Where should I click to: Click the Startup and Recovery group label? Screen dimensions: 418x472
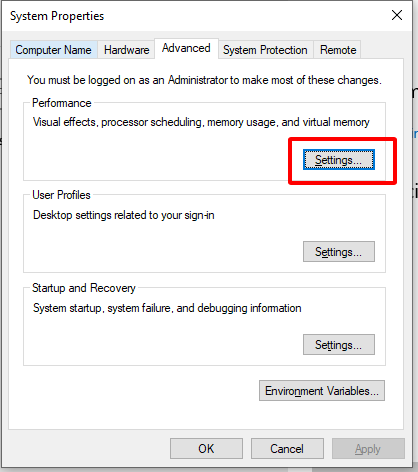tap(84, 288)
